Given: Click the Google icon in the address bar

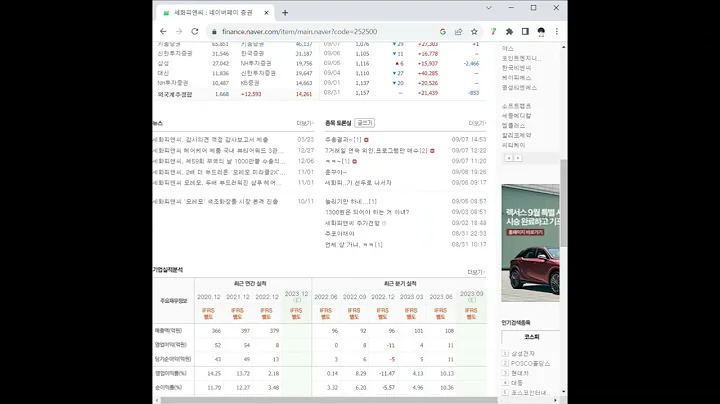Looking at the screenshot, I should (x=443, y=32).
